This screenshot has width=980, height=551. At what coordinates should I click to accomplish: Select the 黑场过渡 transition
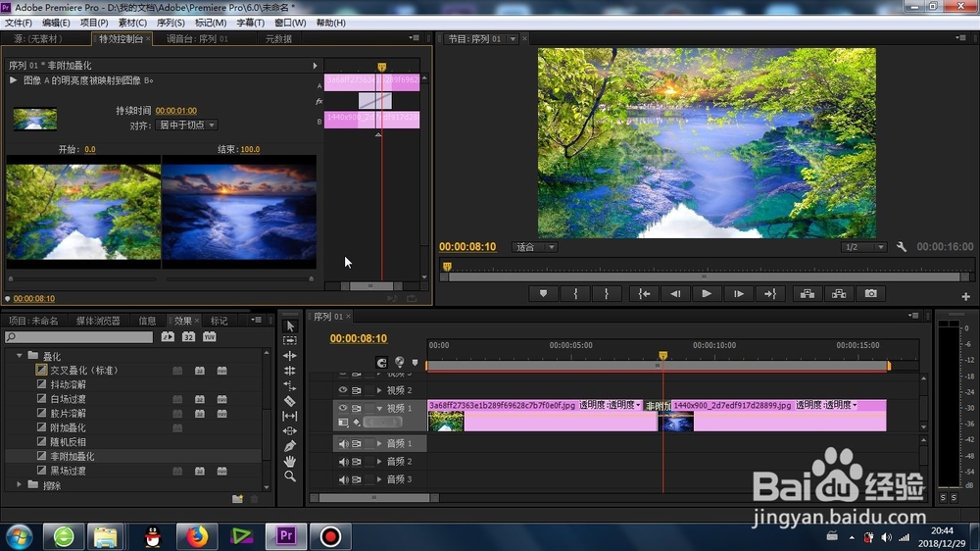pyautogui.click(x=69, y=471)
